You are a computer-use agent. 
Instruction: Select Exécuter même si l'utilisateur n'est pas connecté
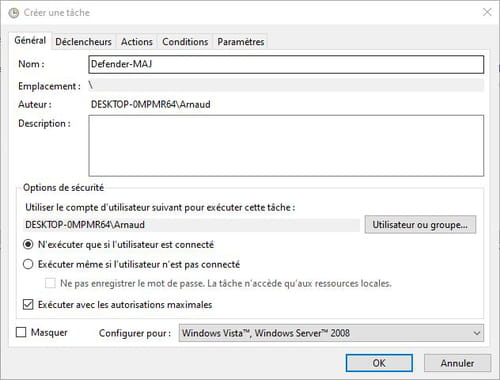[28, 264]
